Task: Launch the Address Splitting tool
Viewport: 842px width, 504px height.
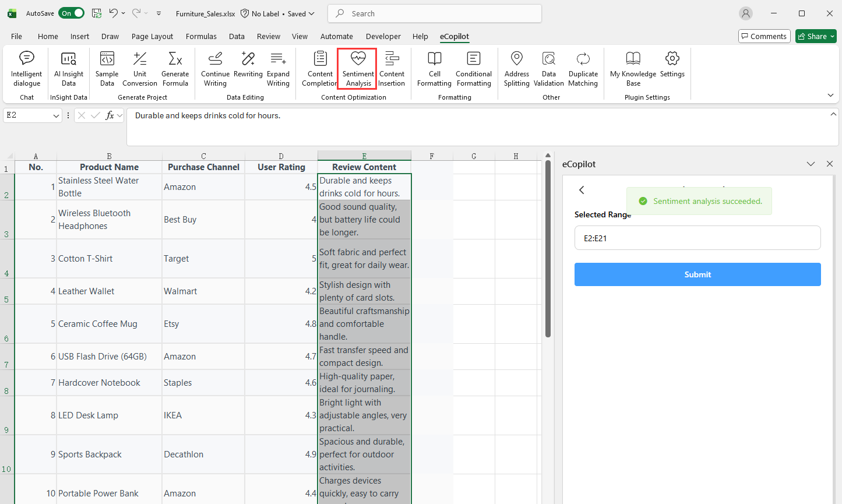Action: [x=516, y=68]
